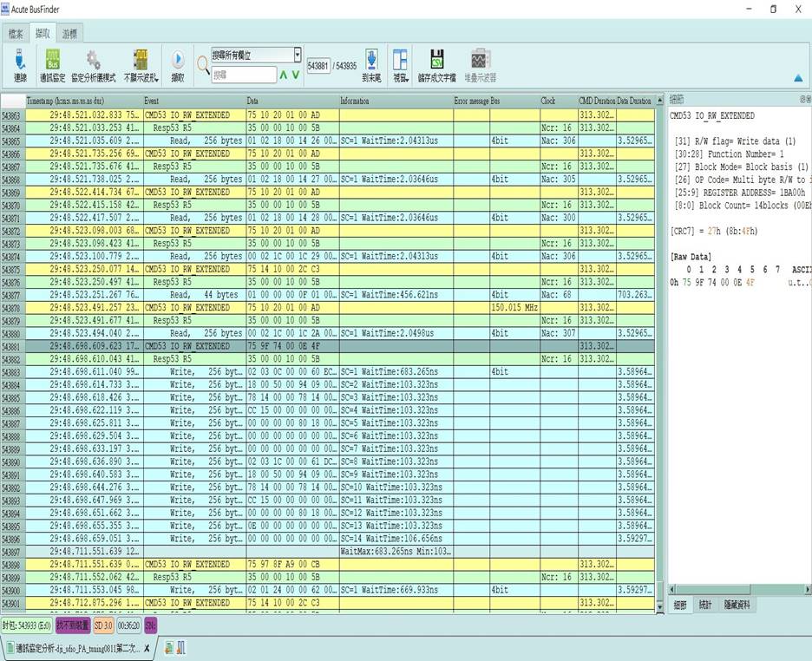This screenshot has height=661, width=812.
Task: Jump to end with the 到末尾 icon
Action: [x=371, y=60]
